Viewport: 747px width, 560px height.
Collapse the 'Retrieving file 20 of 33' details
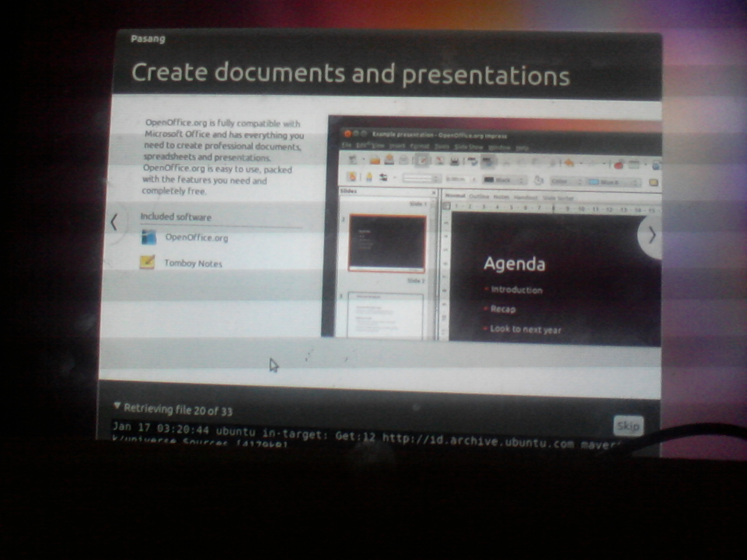pos(117,406)
